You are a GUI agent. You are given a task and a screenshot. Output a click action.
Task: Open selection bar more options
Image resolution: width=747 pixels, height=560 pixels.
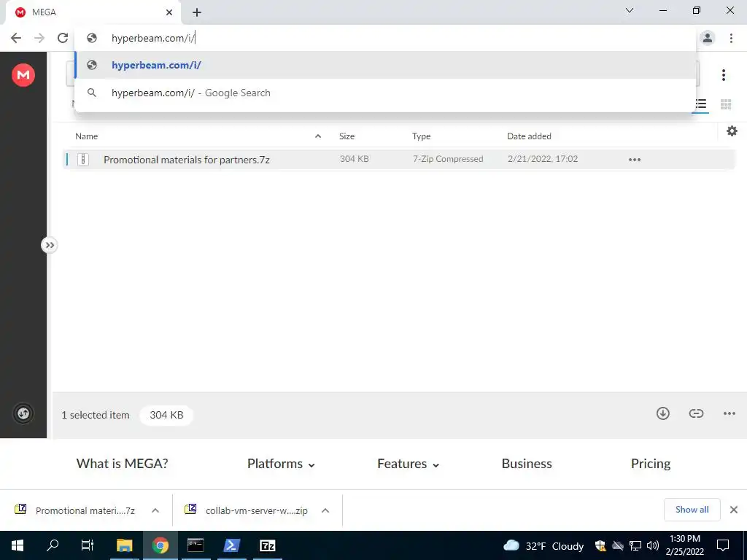pyautogui.click(x=729, y=413)
